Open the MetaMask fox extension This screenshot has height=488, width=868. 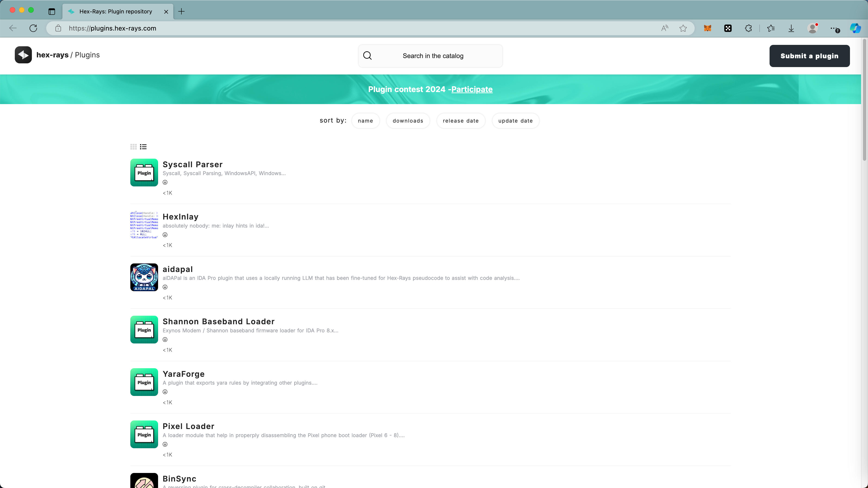click(x=708, y=28)
